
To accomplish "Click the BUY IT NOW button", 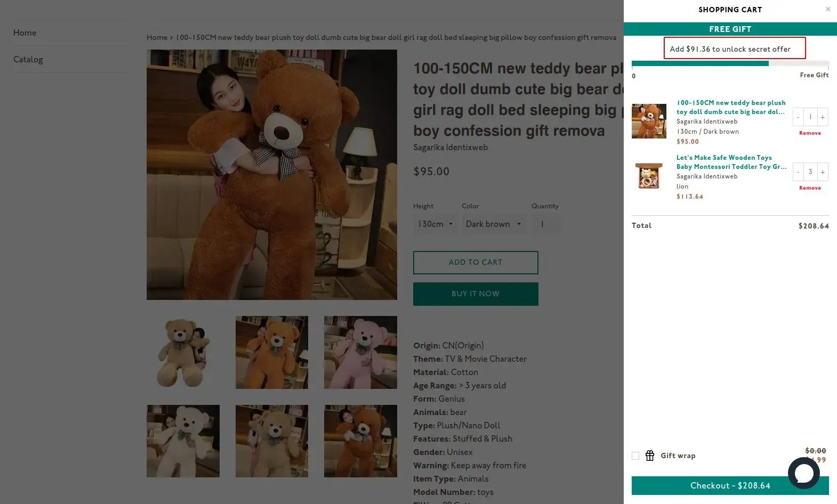I will [476, 294].
